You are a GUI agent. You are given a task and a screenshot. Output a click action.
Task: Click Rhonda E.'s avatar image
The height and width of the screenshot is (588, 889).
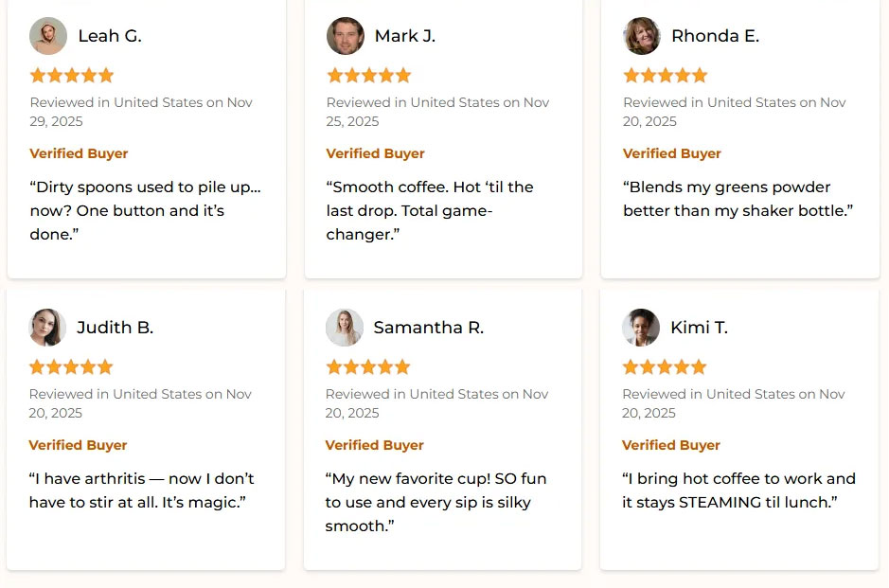pos(642,36)
